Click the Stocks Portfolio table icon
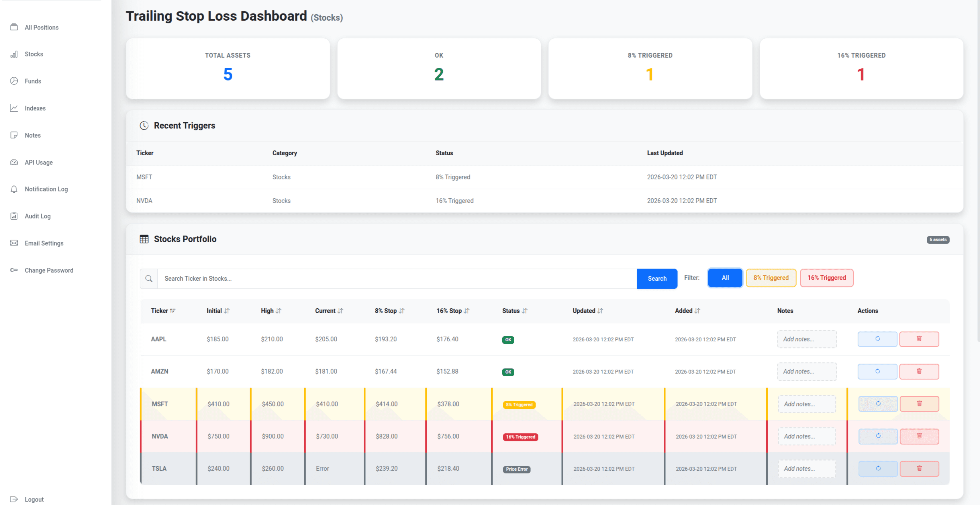Image resolution: width=980 pixels, height=505 pixels. 144,239
